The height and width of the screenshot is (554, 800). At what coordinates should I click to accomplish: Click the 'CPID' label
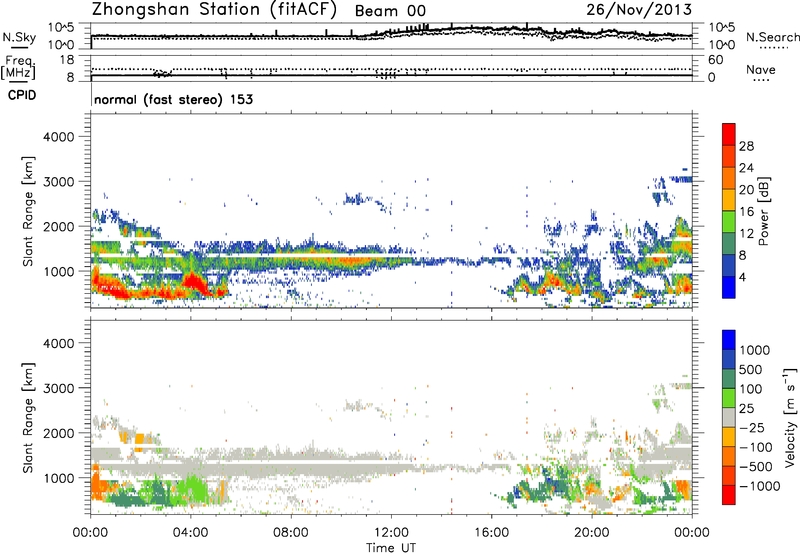click(x=22, y=95)
